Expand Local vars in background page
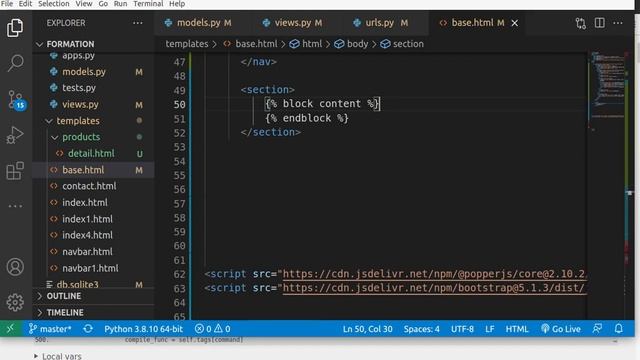The height and width of the screenshot is (360, 640). 58,356
